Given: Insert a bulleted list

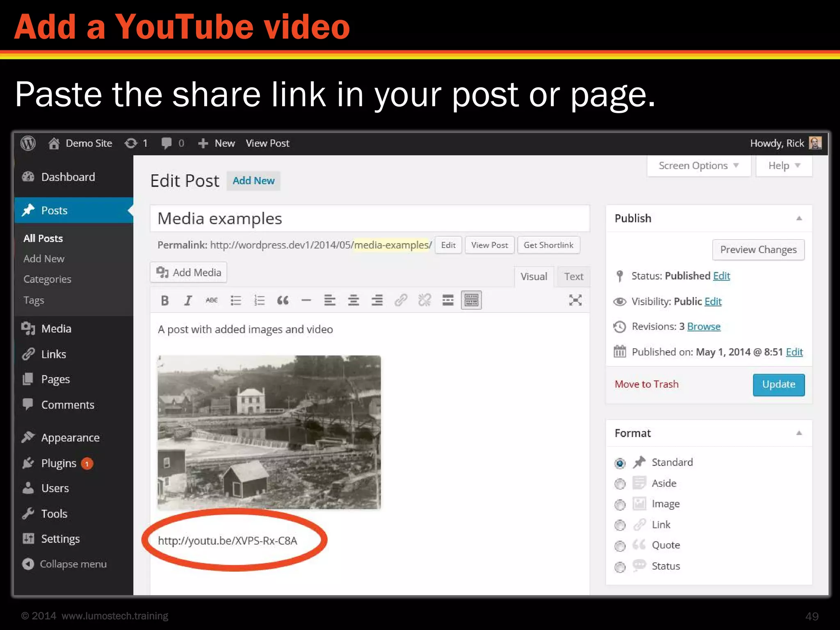Looking at the screenshot, I should click(x=236, y=301).
